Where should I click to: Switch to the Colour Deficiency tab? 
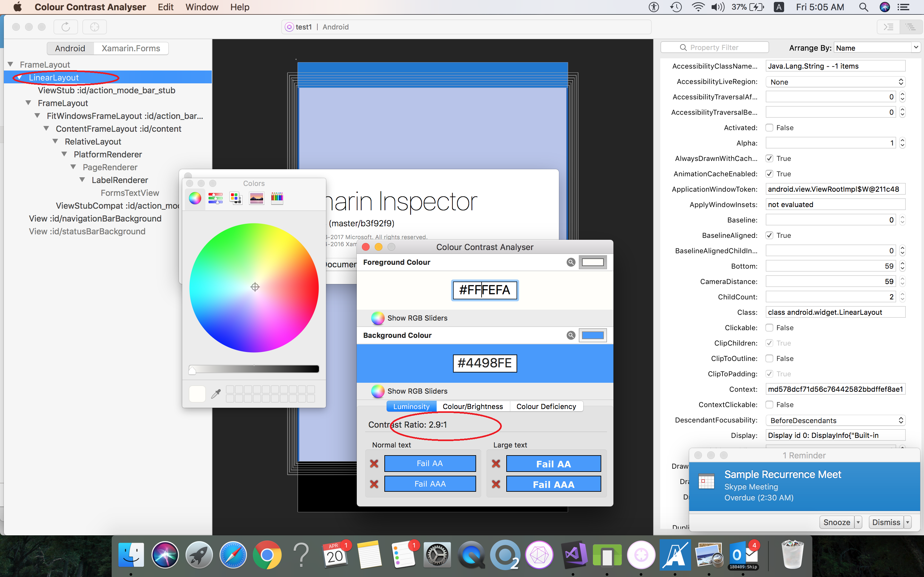546,406
